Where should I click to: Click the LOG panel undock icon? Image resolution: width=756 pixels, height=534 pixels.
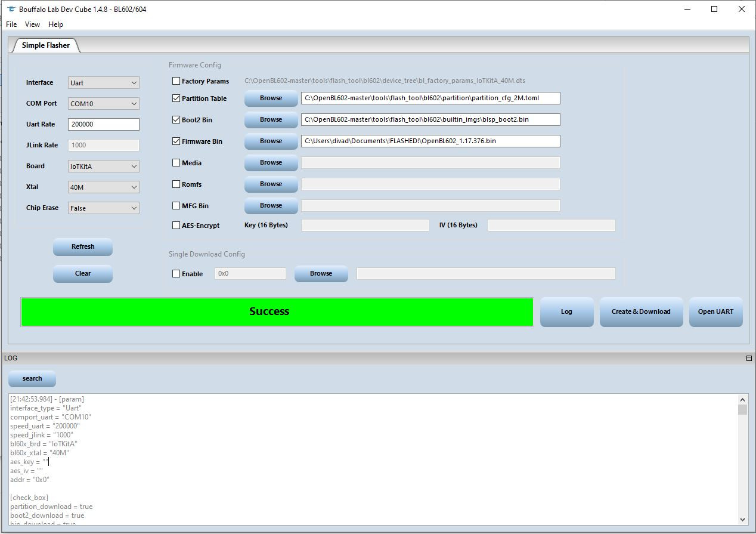point(749,358)
